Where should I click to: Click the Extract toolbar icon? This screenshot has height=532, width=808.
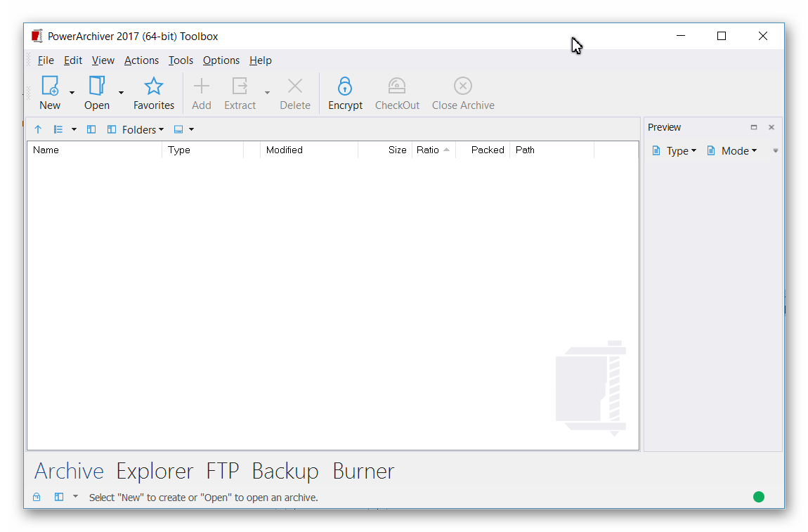pyautogui.click(x=240, y=86)
